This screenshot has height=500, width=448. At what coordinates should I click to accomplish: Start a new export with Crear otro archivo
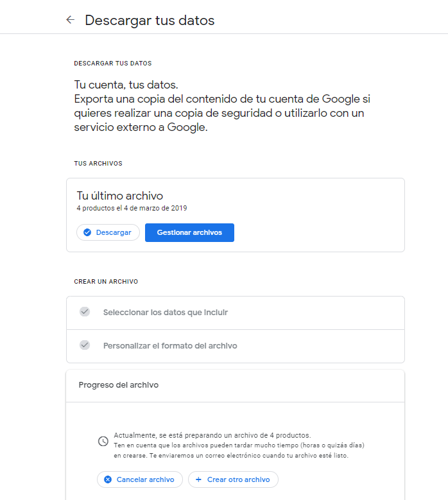pyautogui.click(x=238, y=479)
